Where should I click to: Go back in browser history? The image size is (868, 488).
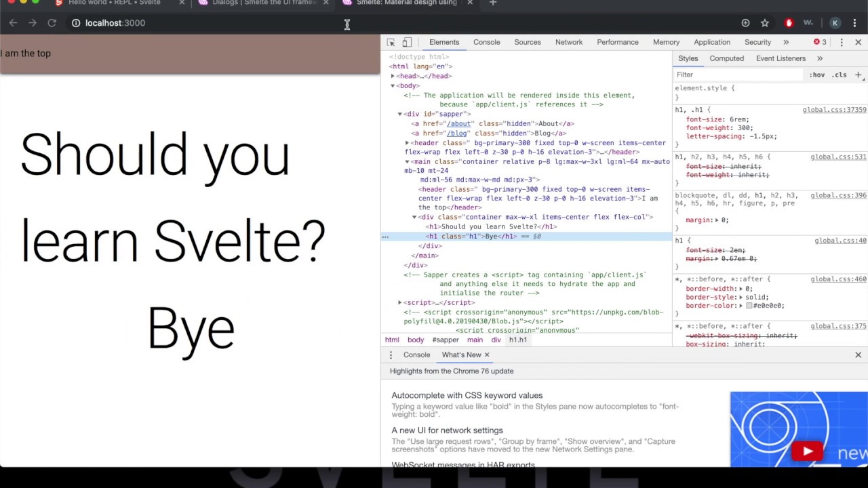[x=13, y=23]
